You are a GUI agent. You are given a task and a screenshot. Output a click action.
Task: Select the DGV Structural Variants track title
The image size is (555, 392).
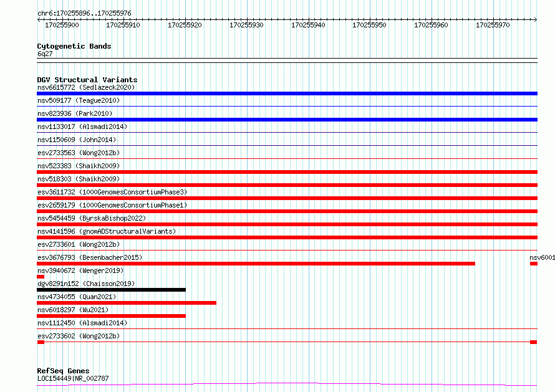tap(87, 80)
